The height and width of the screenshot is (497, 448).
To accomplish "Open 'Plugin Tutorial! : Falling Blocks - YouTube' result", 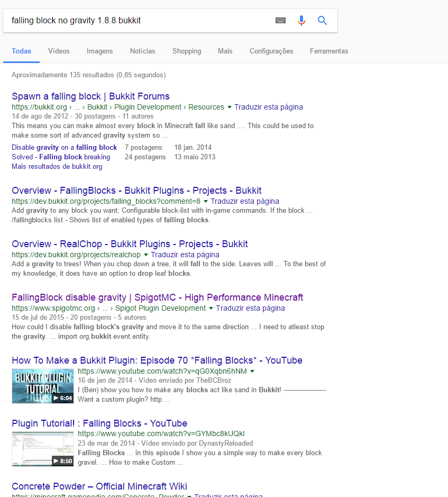I will click(99, 423).
